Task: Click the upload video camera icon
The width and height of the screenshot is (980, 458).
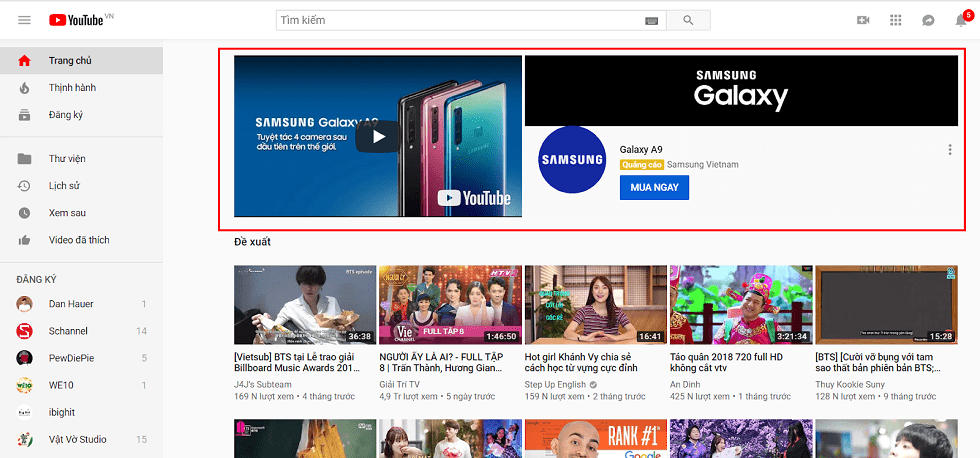Action: click(864, 20)
